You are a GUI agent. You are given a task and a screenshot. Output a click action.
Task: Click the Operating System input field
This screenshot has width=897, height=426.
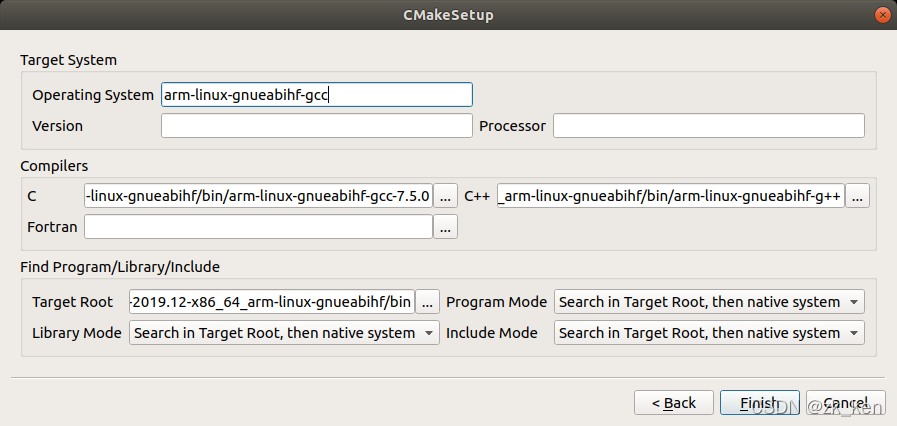316,95
